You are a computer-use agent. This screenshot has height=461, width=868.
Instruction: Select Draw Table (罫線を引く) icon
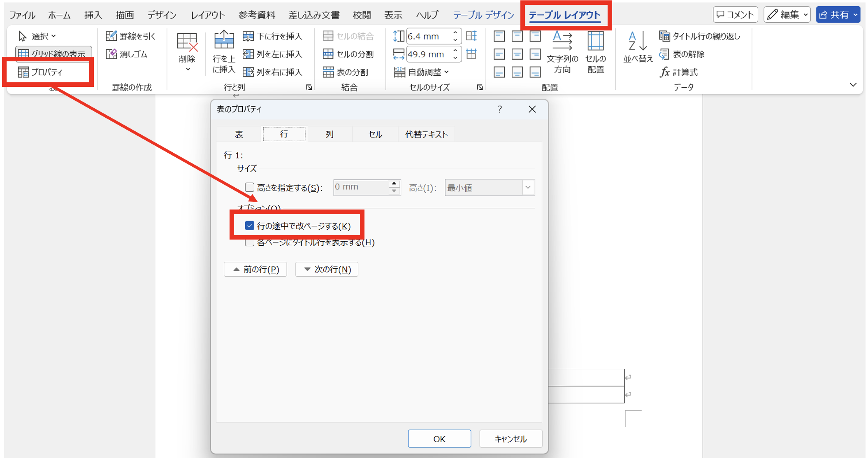111,36
